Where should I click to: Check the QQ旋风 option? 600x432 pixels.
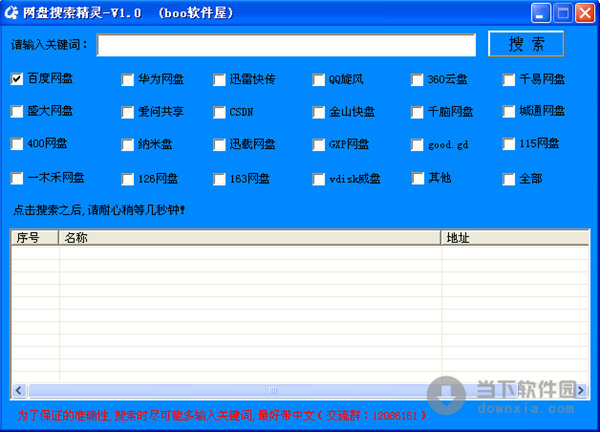click(x=318, y=80)
